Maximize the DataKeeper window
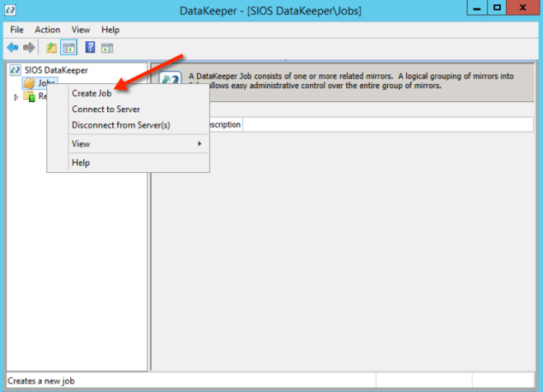Image resolution: width=543 pixels, height=392 pixels. (x=497, y=8)
